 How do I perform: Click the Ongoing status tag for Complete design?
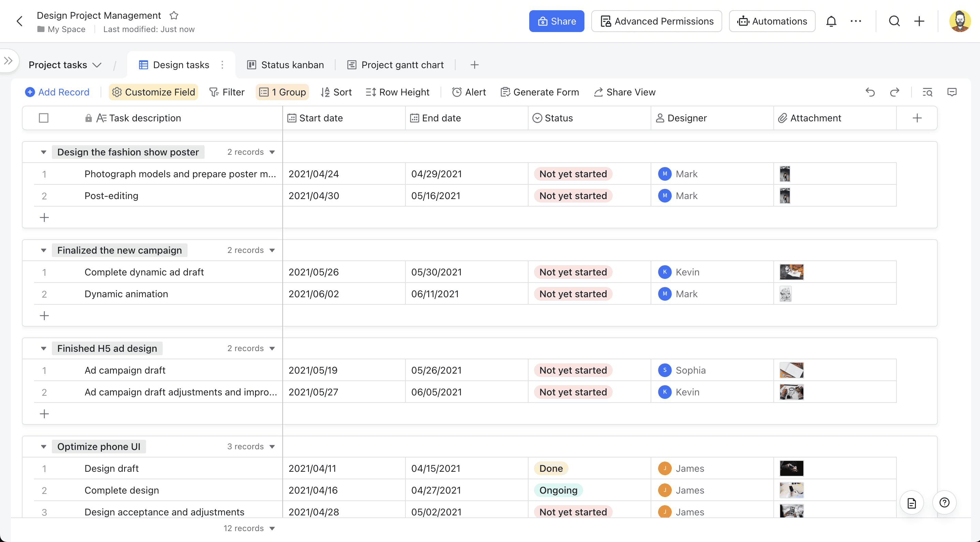(x=558, y=490)
